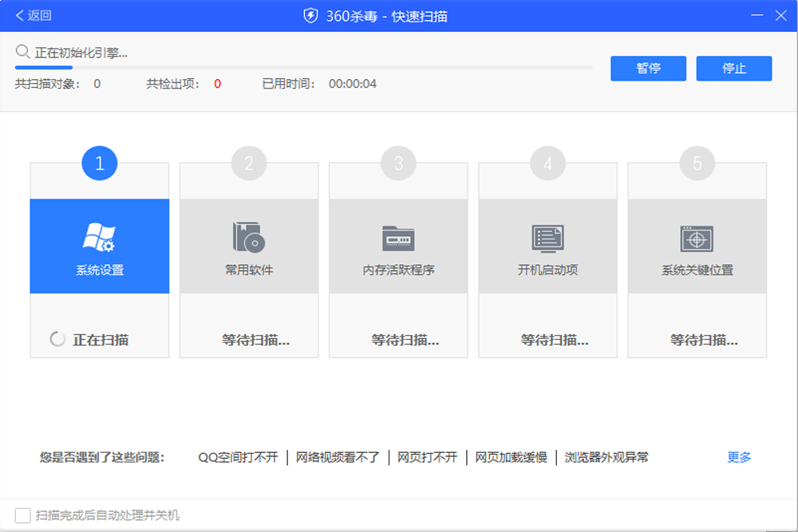798x532 pixels.
Task: Click the scan progress bar
Action: coord(303,67)
